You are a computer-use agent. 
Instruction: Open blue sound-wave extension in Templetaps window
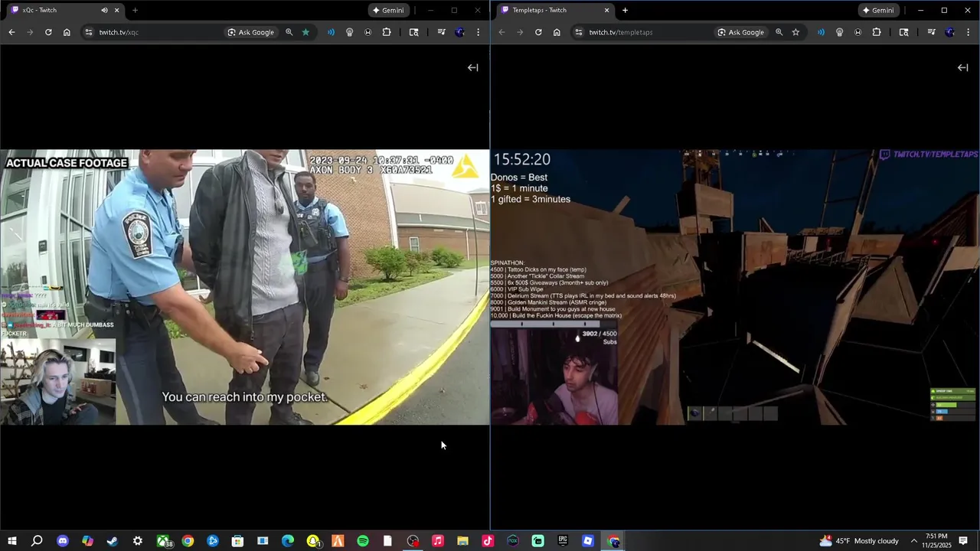pos(821,32)
